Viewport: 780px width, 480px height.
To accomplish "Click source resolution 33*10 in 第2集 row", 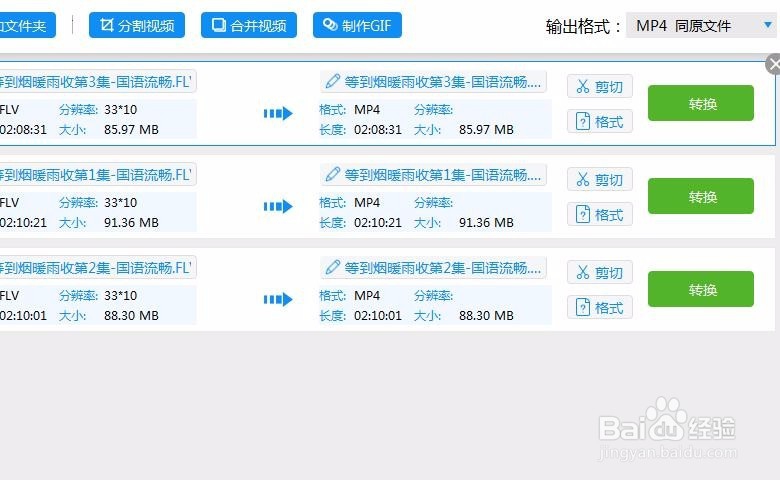I will pos(120,295).
